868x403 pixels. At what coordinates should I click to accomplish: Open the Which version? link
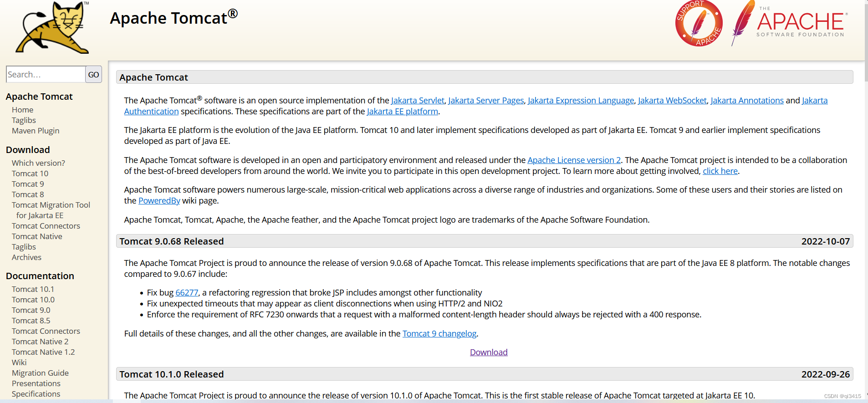pyautogui.click(x=38, y=163)
